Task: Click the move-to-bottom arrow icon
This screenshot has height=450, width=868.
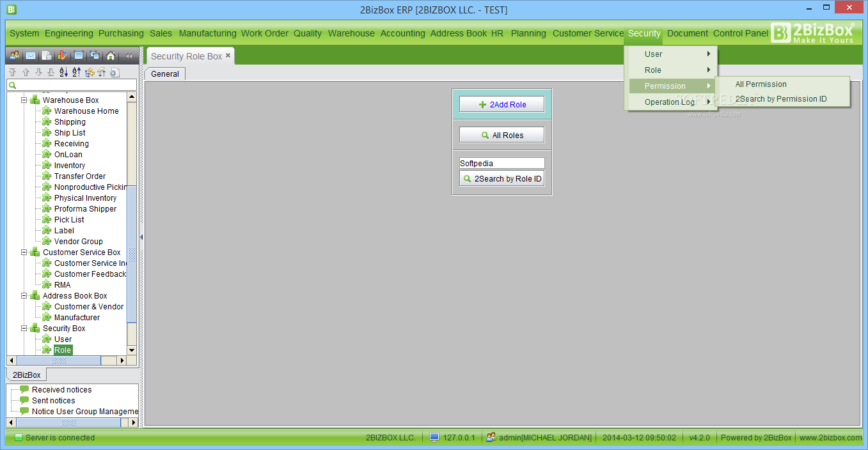Action: tap(51, 72)
